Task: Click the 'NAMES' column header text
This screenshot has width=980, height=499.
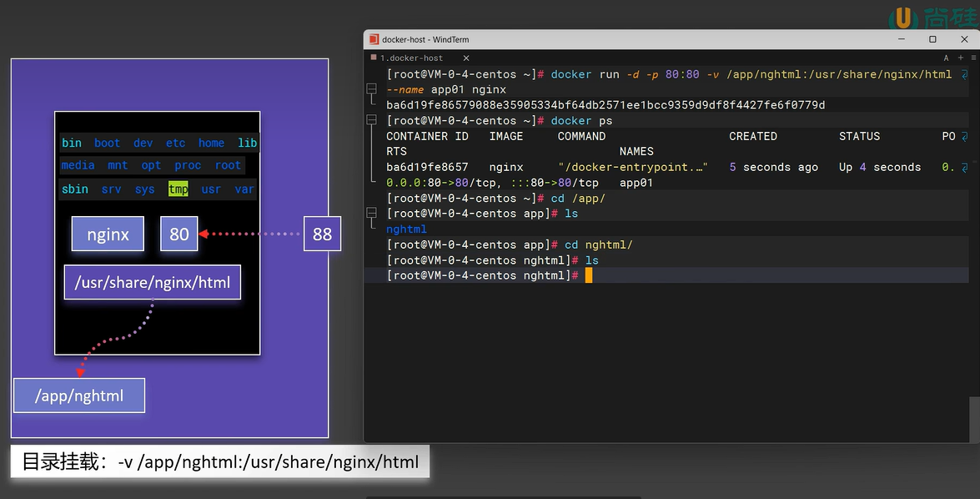Action: tap(636, 151)
